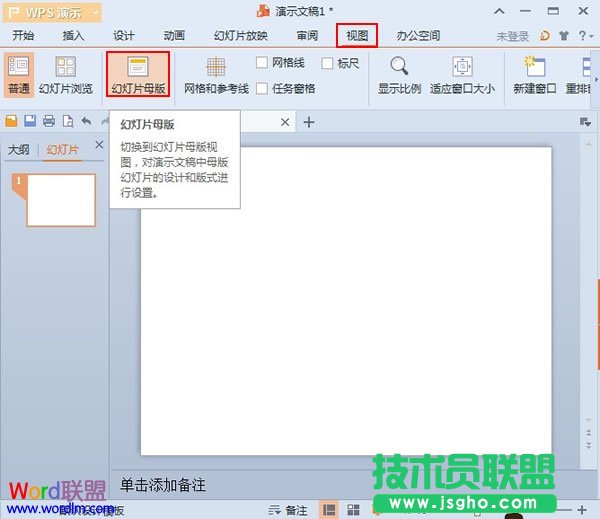
Task: Click the Print icon in quick toolbar
Action: (x=49, y=121)
